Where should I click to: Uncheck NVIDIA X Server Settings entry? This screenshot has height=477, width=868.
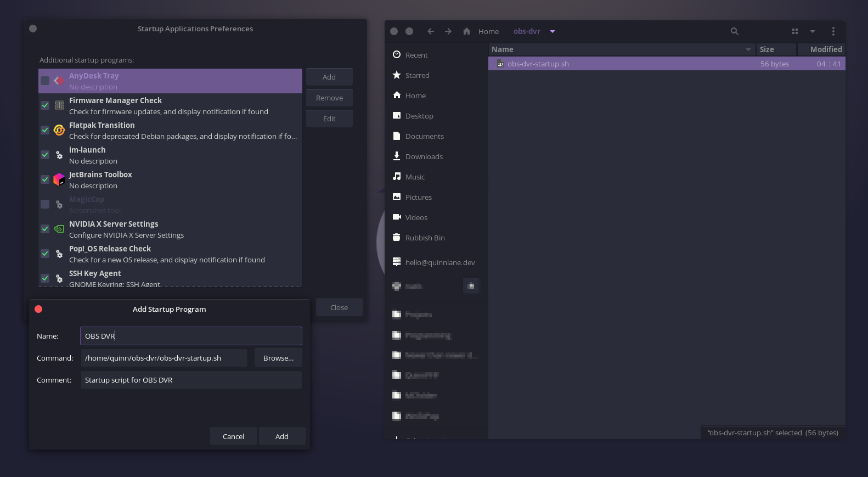coord(45,229)
